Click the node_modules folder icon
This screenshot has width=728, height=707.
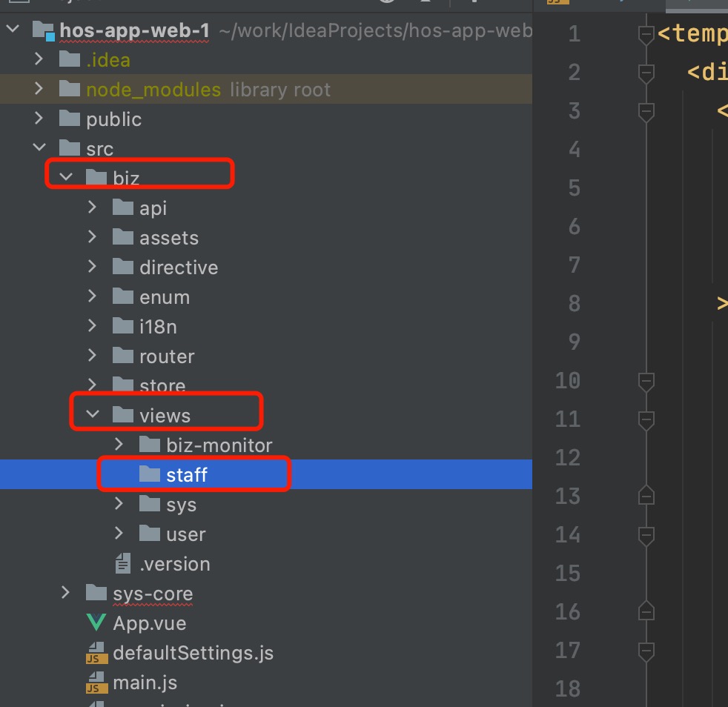click(69, 90)
